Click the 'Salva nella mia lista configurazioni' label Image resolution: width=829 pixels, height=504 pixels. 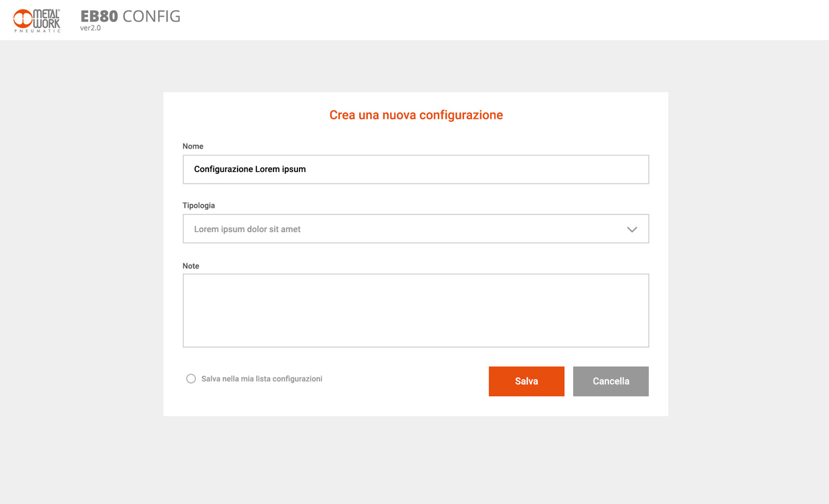pos(261,379)
